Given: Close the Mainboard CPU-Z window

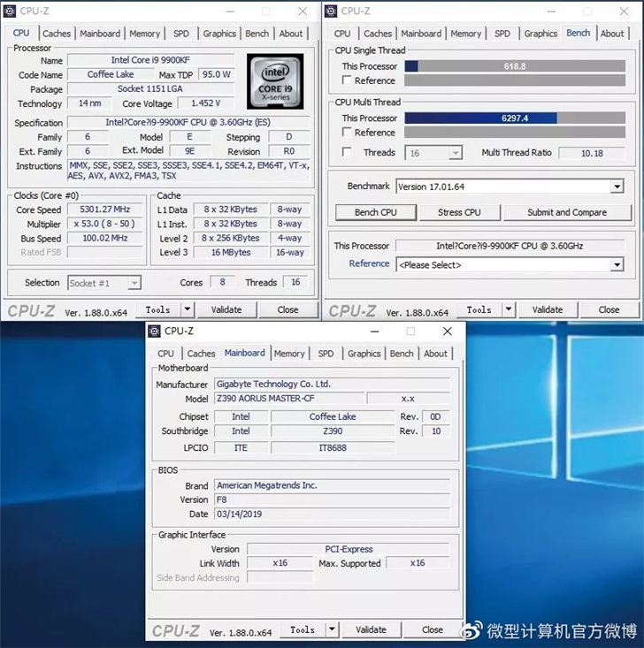Looking at the screenshot, I should [x=447, y=331].
